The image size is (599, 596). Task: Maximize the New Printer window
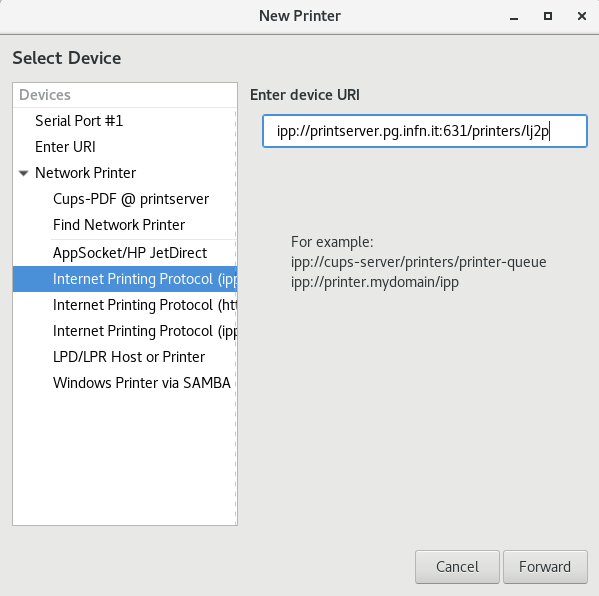(x=548, y=16)
